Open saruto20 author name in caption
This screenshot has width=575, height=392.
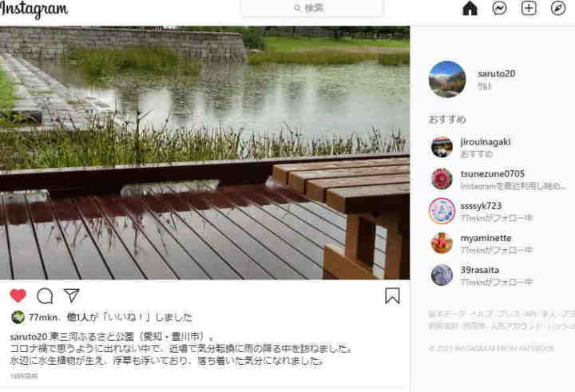point(29,337)
